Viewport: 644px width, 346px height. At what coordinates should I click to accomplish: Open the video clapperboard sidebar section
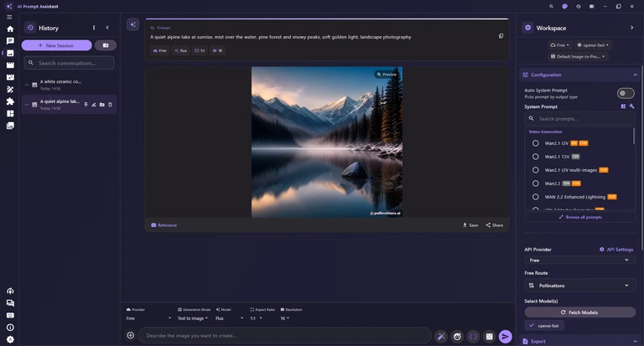[x=10, y=65]
